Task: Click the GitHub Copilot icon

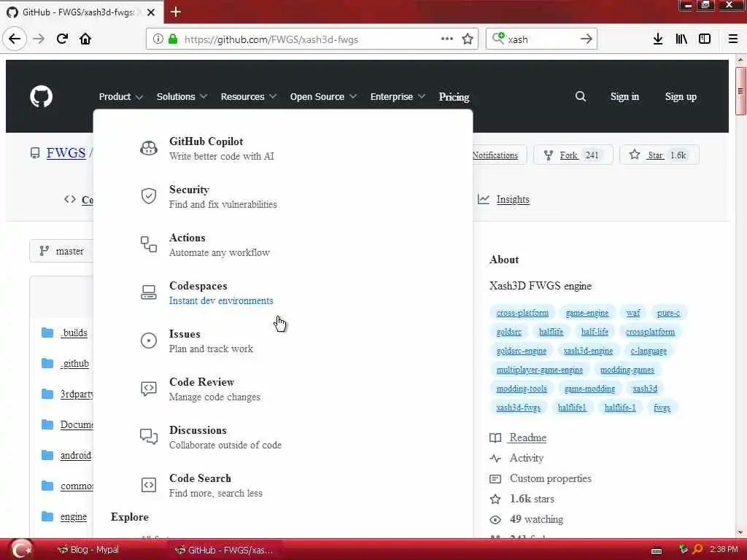Action: point(149,149)
